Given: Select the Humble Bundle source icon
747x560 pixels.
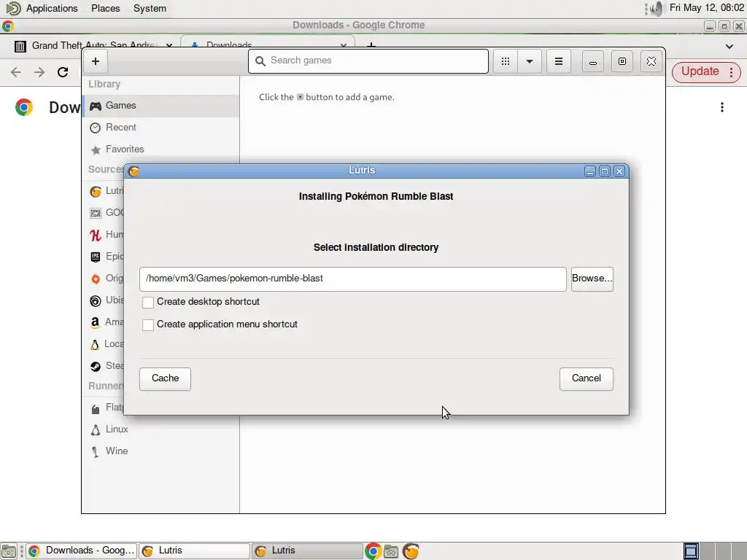Looking at the screenshot, I should click(96, 235).
